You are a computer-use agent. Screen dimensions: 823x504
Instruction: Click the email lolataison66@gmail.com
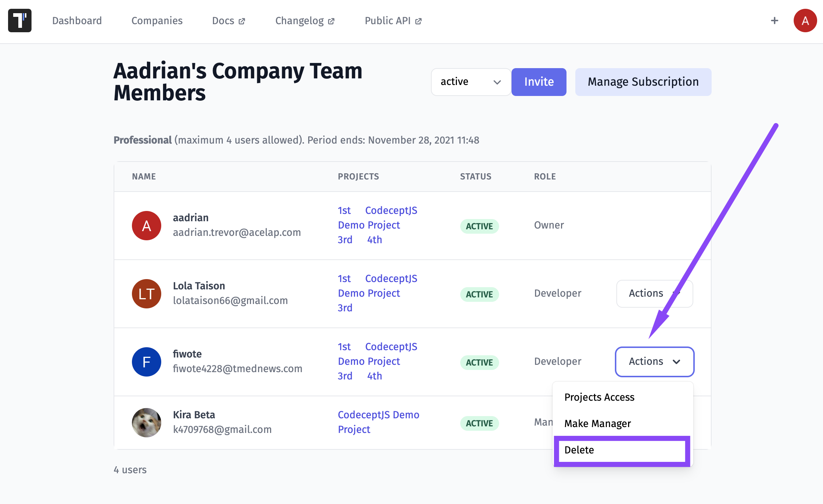[x=230, y=300]
